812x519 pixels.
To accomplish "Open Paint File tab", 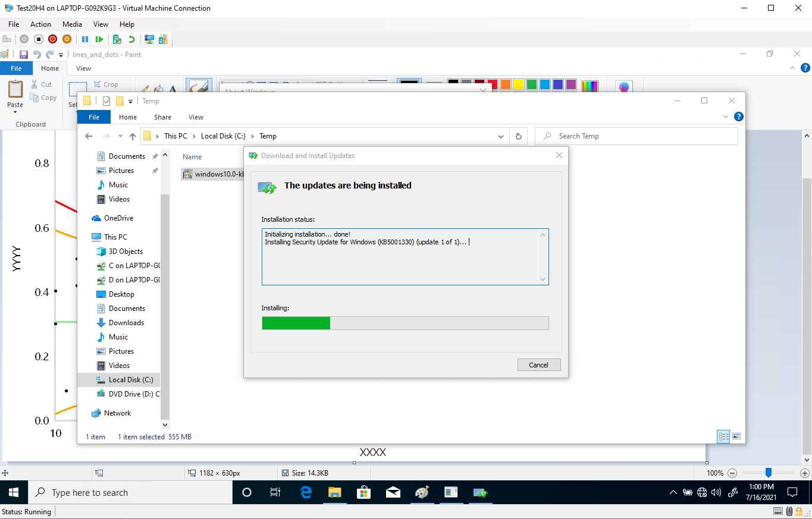I will (16, 68).
